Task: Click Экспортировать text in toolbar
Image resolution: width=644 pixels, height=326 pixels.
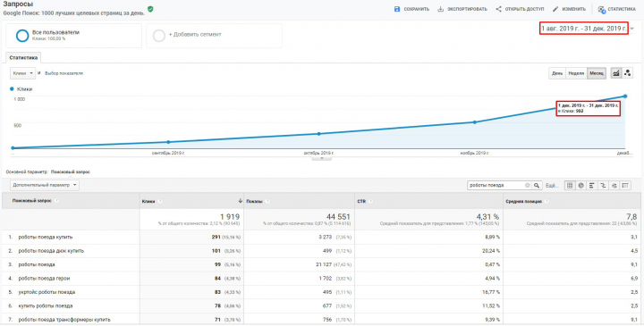Action: [467, 9]
